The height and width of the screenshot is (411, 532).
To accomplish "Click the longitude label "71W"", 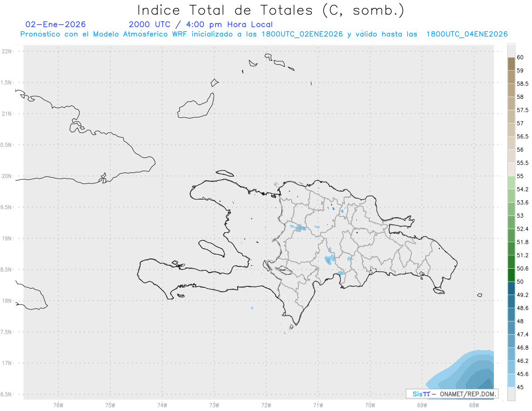I will [x=318, y=405].
